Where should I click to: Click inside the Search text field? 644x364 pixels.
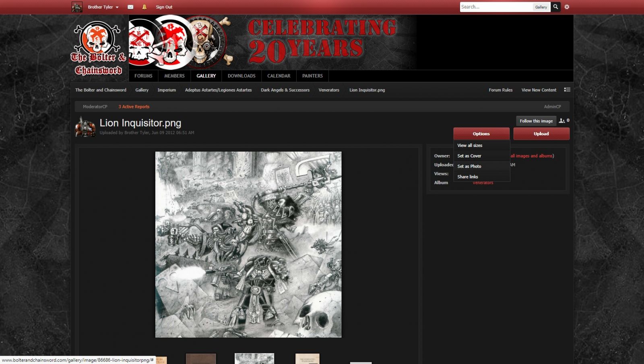tap(496, 7)
